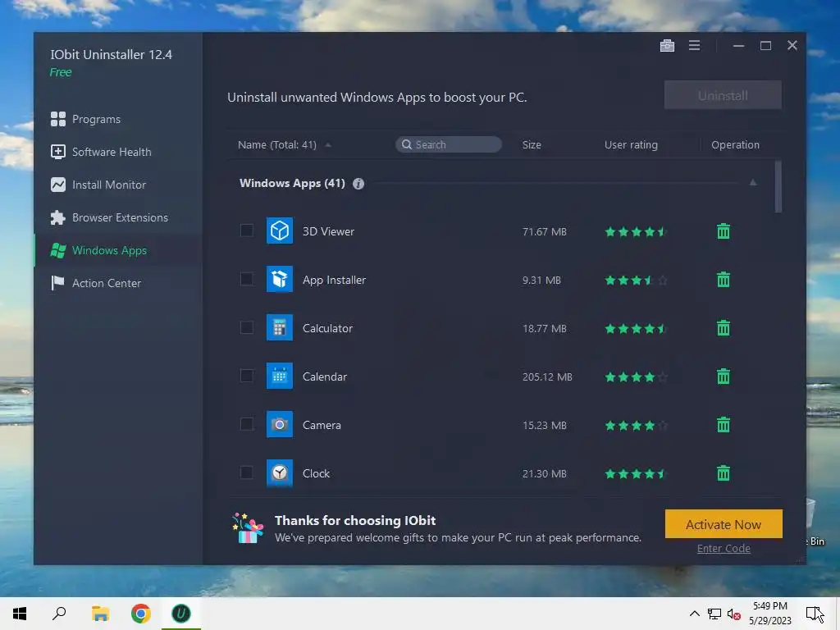840x630 pixels.
Task: Uninstall App Installer via trash icon
Action: (724, 280)
